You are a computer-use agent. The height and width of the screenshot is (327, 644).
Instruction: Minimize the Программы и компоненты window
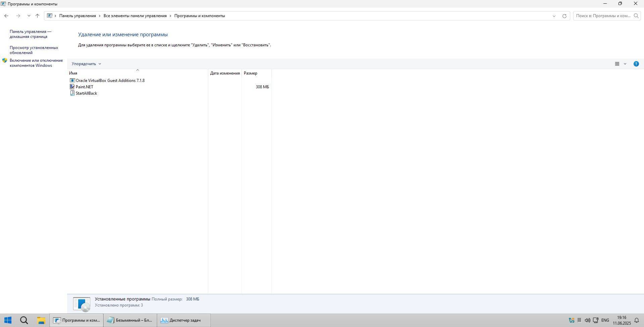tap(605, 4)
